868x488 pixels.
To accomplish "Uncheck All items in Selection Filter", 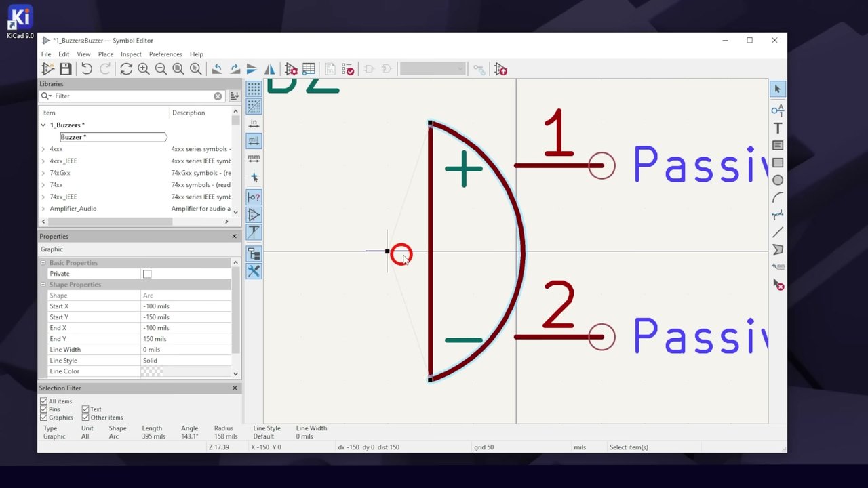I will 44,401.
